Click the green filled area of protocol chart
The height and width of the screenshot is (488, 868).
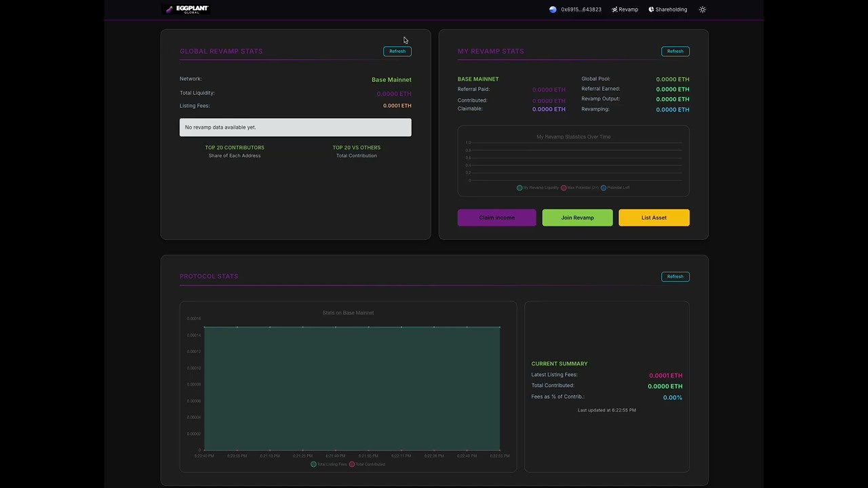click(x=352, y=388)
